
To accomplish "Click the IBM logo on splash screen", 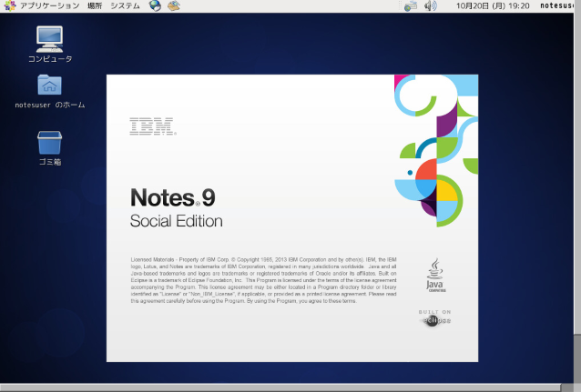I will 153,126.
